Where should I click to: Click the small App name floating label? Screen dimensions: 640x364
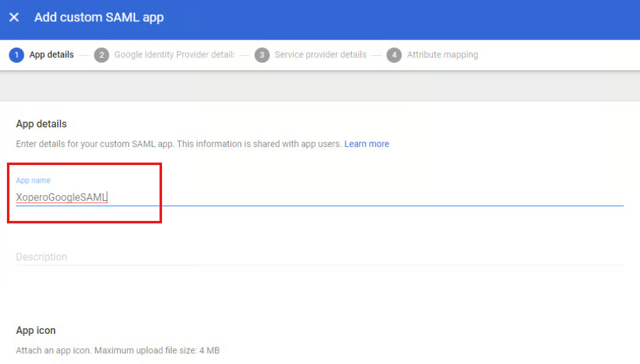(33, 181)
